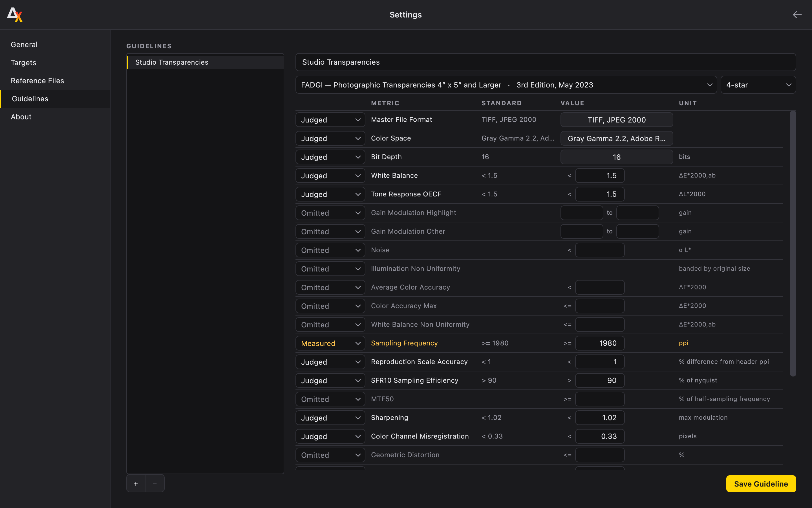This screenshot has height=508, width=812.
Task: Open the FADGI standard dropdown
Action: (506, 85)
